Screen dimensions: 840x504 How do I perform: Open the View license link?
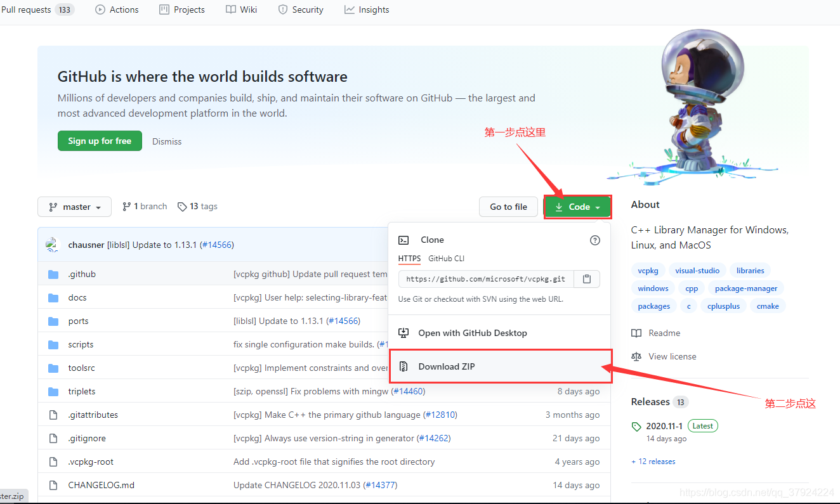664,356
